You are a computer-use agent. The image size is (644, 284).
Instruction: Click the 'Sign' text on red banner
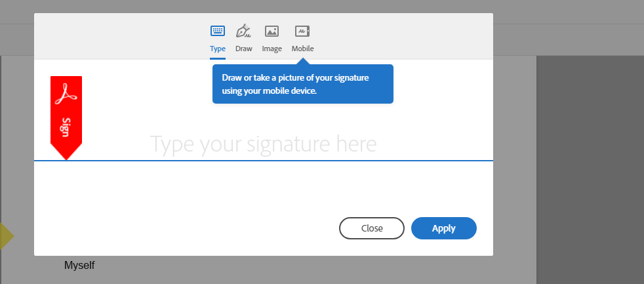pyautogui.click(x=66, y=127)
